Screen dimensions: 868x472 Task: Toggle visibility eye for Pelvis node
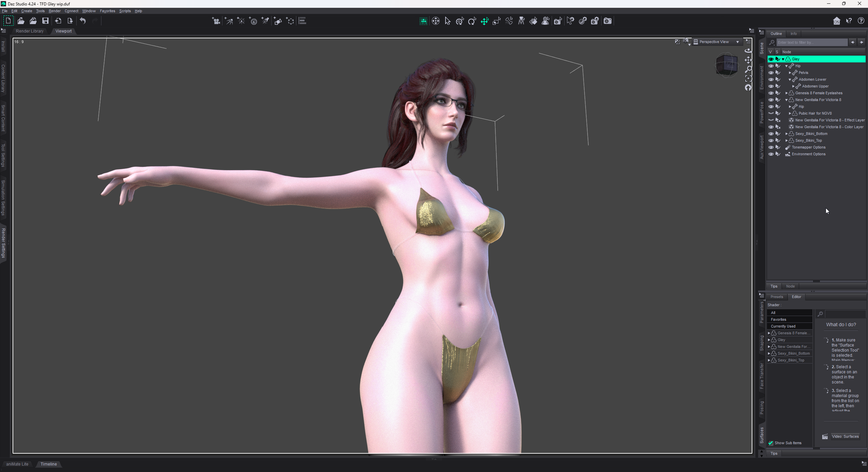771,73
